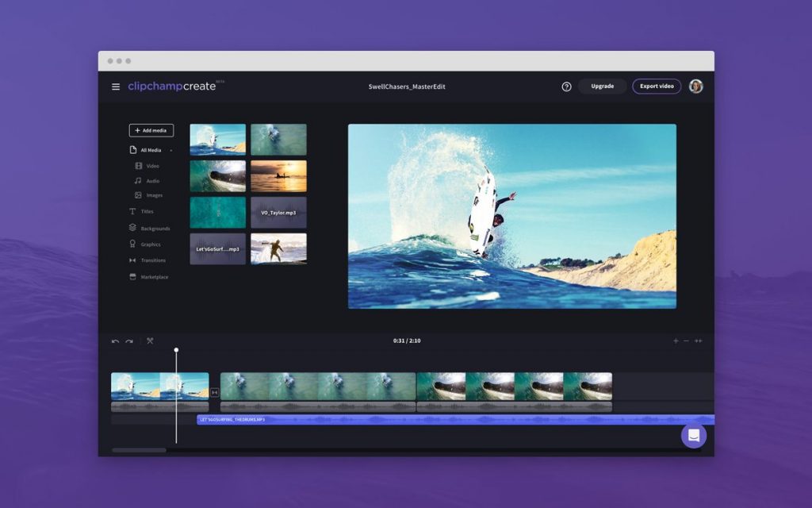The width and height of the screenshot is (812, 508).
Task: Open the hamburger menu
Action: tap(116, 87)
